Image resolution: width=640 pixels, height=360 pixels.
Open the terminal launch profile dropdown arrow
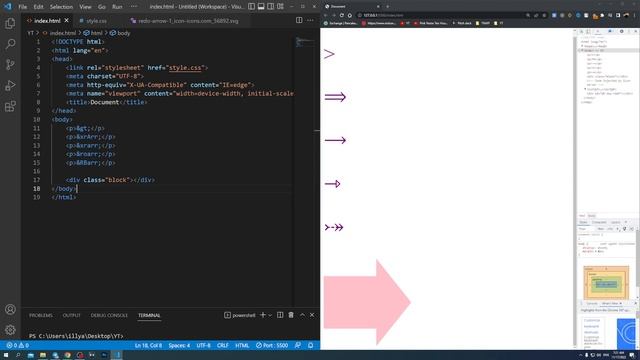click(270, 315)
